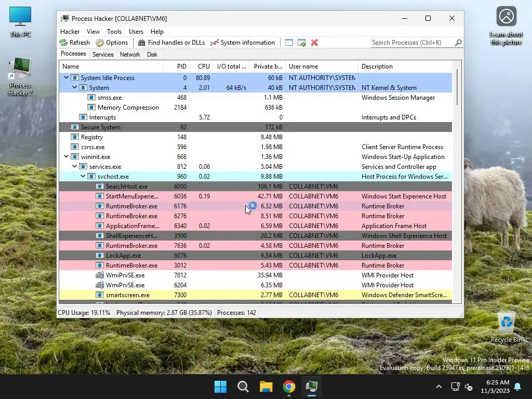
Task: Collapse the wininit.exe tree node
Action: (x=66, y=156)
